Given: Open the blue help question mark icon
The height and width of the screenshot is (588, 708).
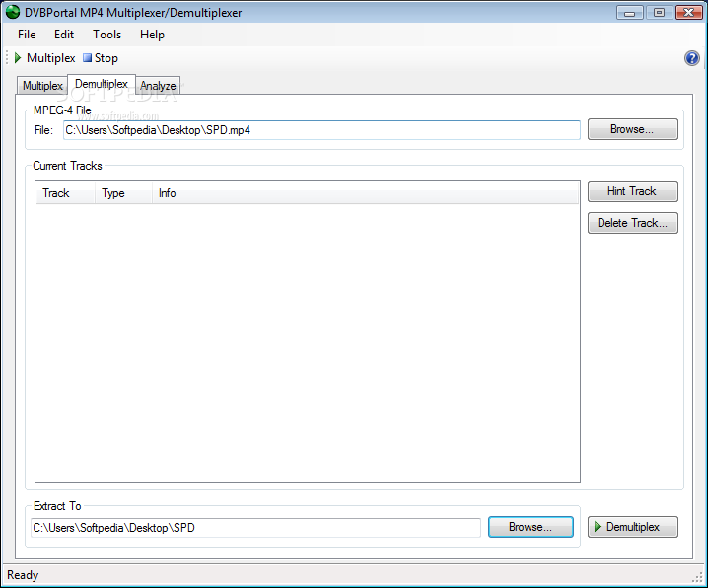Looking at the screenshot, I should (692, 58).
